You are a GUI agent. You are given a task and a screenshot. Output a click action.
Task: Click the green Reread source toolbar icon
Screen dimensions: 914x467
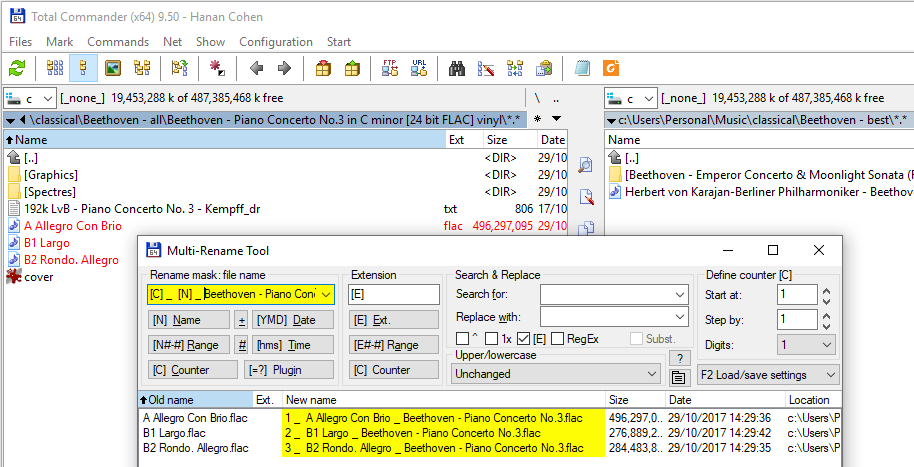17,68
